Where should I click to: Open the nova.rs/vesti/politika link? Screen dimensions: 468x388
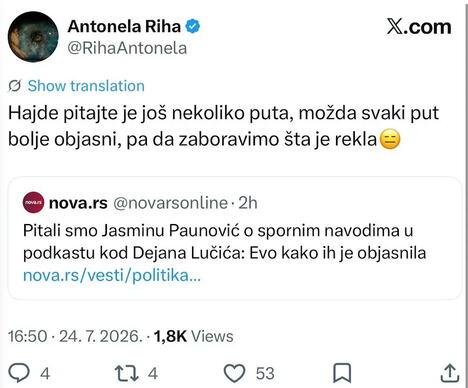[x=112, y=276]
